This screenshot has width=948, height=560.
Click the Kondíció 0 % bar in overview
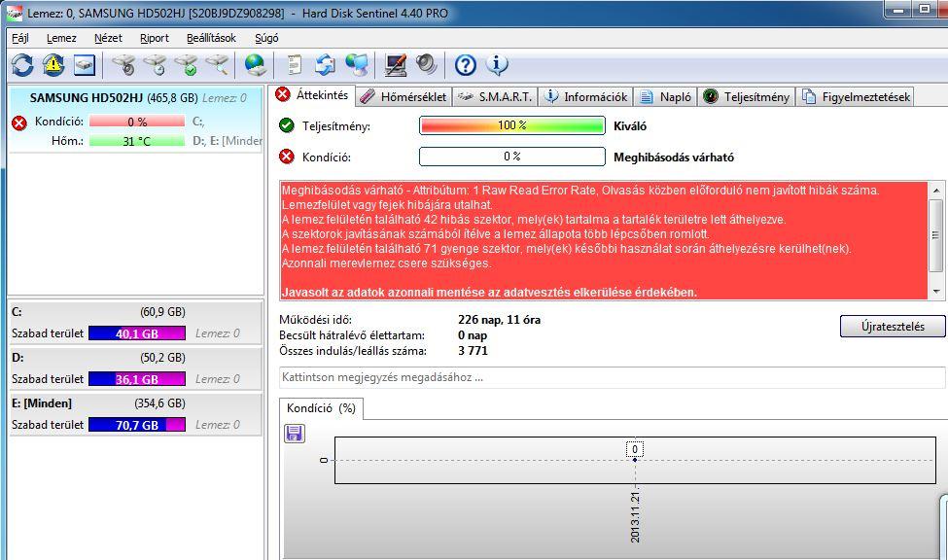pyautogui.click(x=512, y=156)
